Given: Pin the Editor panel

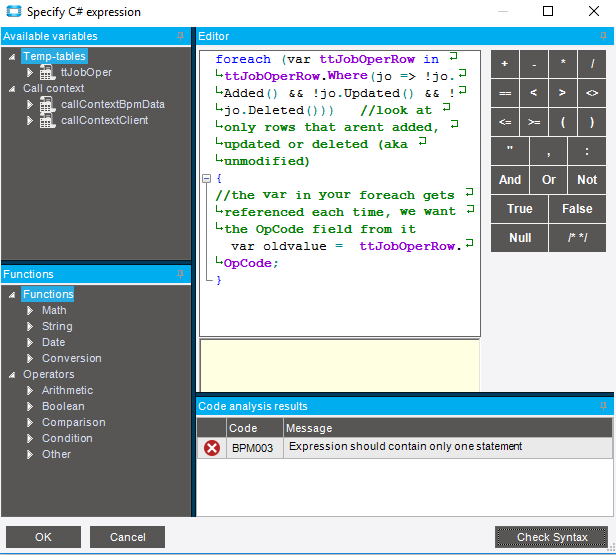Looking at the screenshot, I should click(x=605, y=36).
